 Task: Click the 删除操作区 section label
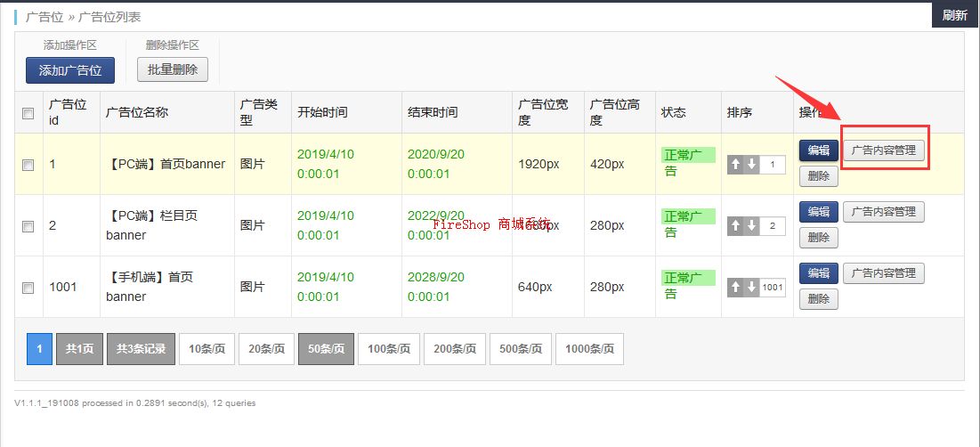(x=173, y=45)
